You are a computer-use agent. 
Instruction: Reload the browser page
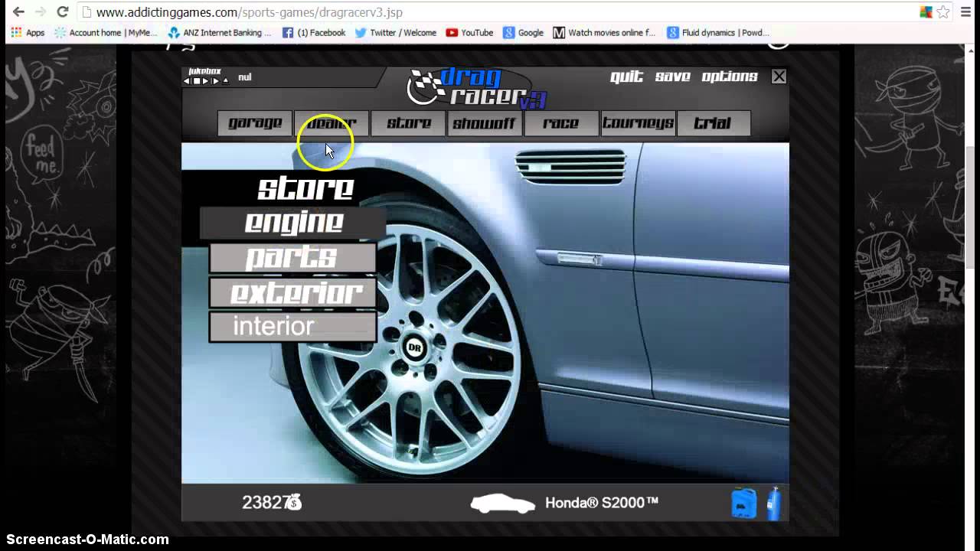[x=63, y=12]
